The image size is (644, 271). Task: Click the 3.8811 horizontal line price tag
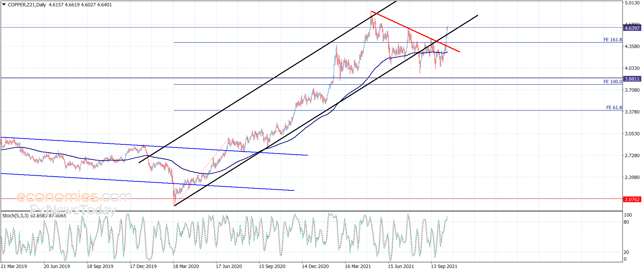(632, 79)
